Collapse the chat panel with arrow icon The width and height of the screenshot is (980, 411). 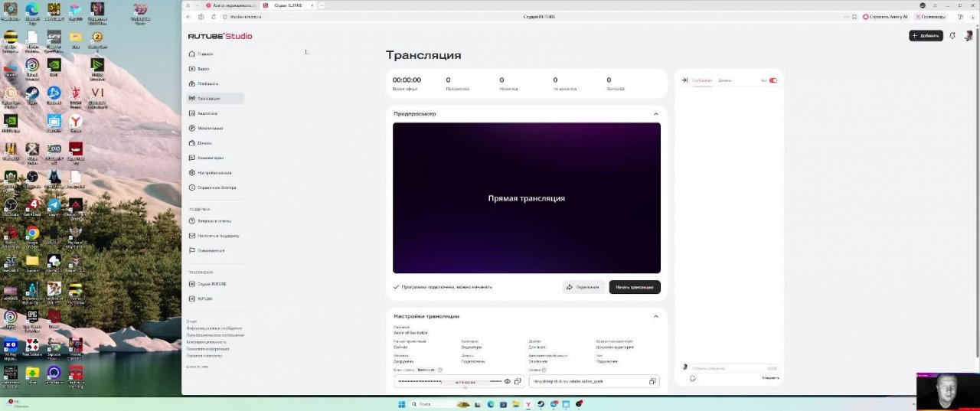coord(684,80)
